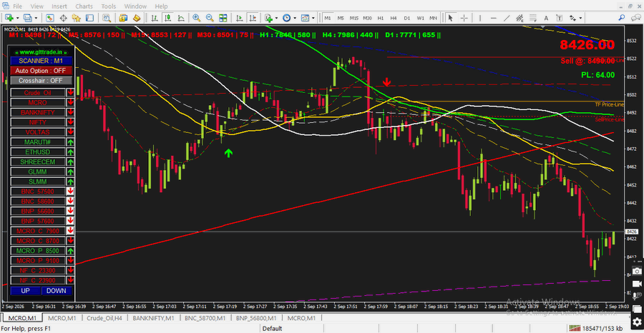Draw a vertical line tool
The image size is (644, 333).
click(x=480, y=18)
